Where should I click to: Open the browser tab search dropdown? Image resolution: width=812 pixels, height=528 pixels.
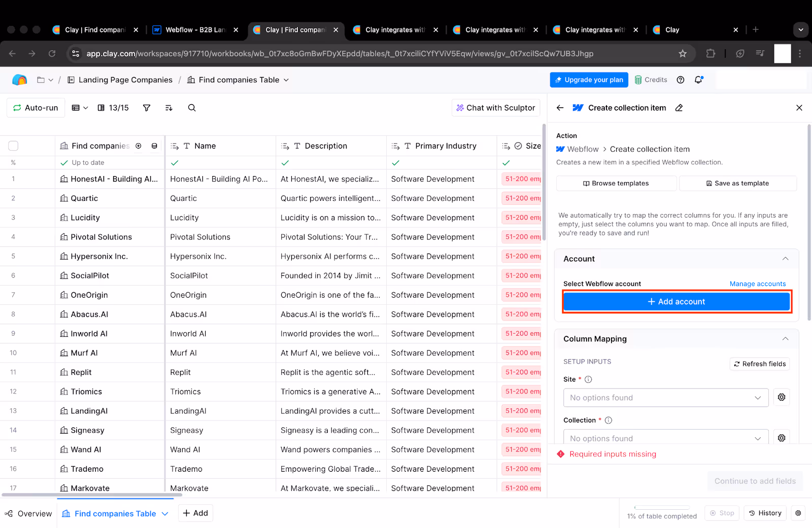[x=800, y=29]
